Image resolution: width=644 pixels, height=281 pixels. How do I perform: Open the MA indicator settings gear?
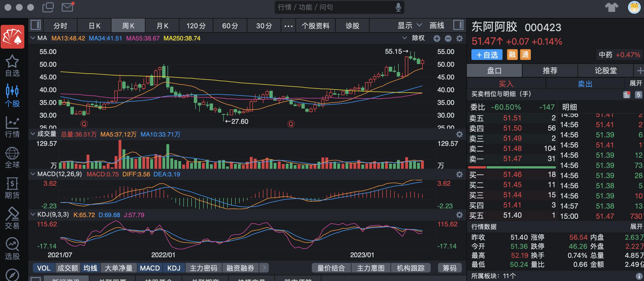460,38
